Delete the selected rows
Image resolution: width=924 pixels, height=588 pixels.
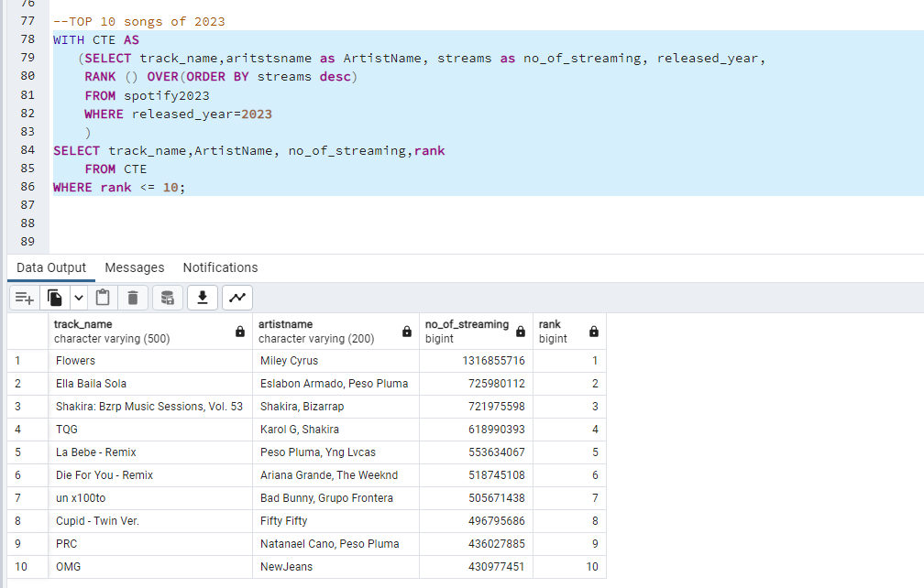(131, 298)
